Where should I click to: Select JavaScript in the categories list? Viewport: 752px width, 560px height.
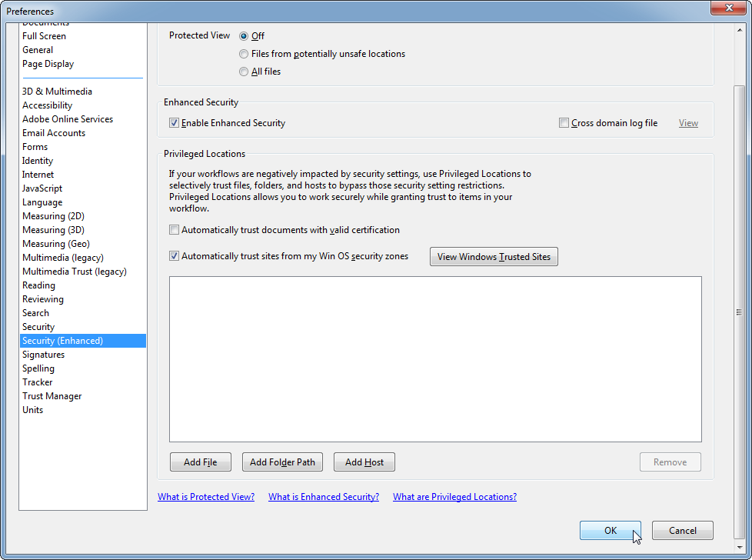pyautogui.click(x=42, y=188)
